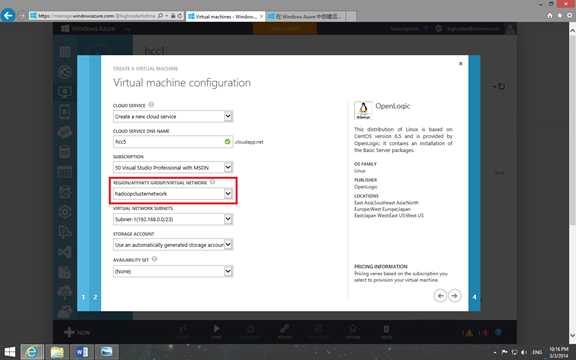Screen dimensions: 576x360
Task: Click the yellow warning notification icon
Action: coord(469,333)
